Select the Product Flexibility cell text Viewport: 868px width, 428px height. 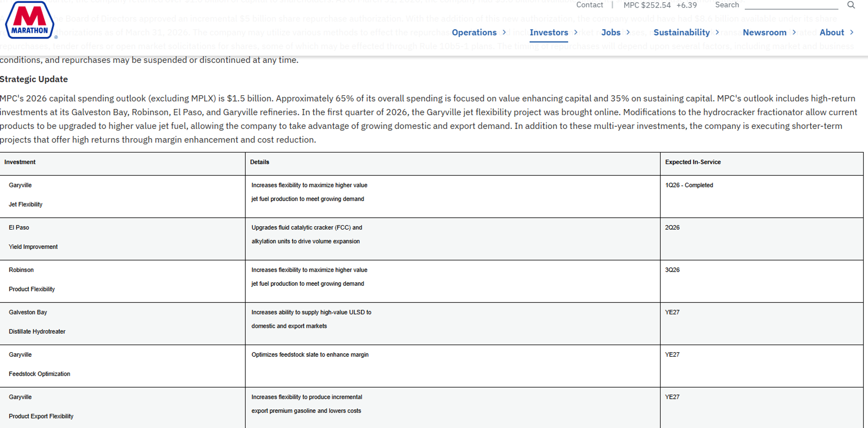point(32,289)
